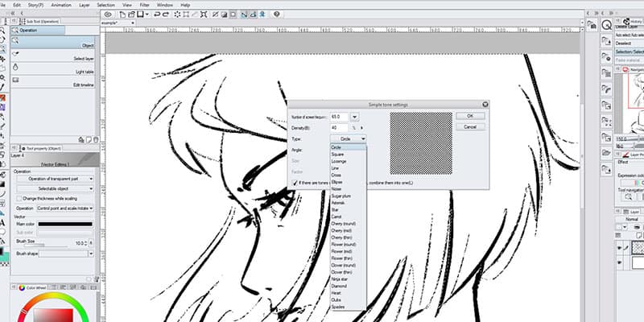Open the Selectable object dropdown
This screenshot has width=644, height=322.
tap(55, 189)
